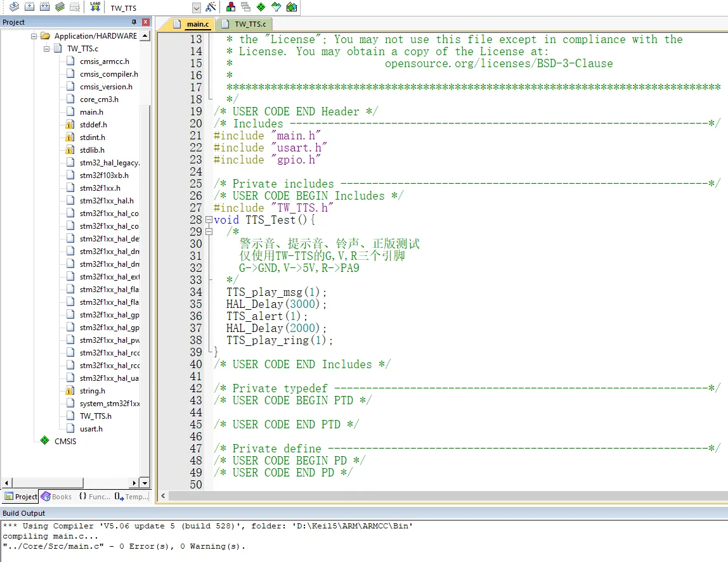Select stm32f103xb.h in the project tree
This screenshot has width=728, height=562.
coord(104,176)
